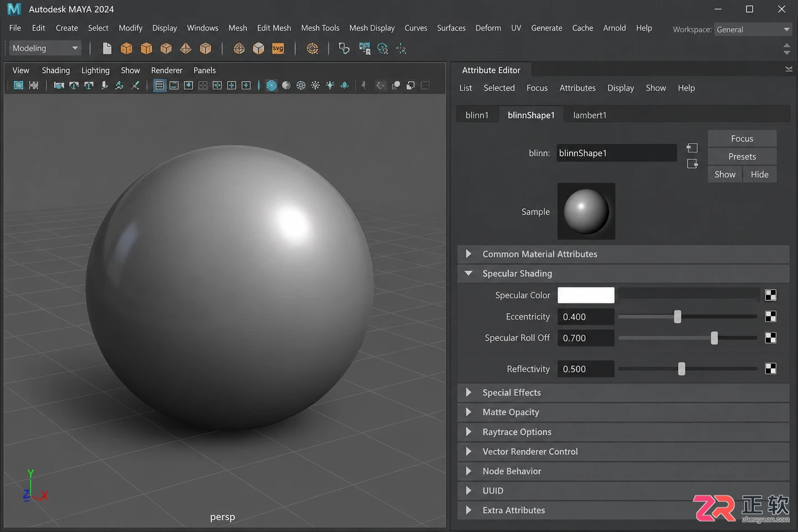The height and width of the screenshot is (532, 798).
Task: Open the Workspace General dropdown
Action: point(753,29)
